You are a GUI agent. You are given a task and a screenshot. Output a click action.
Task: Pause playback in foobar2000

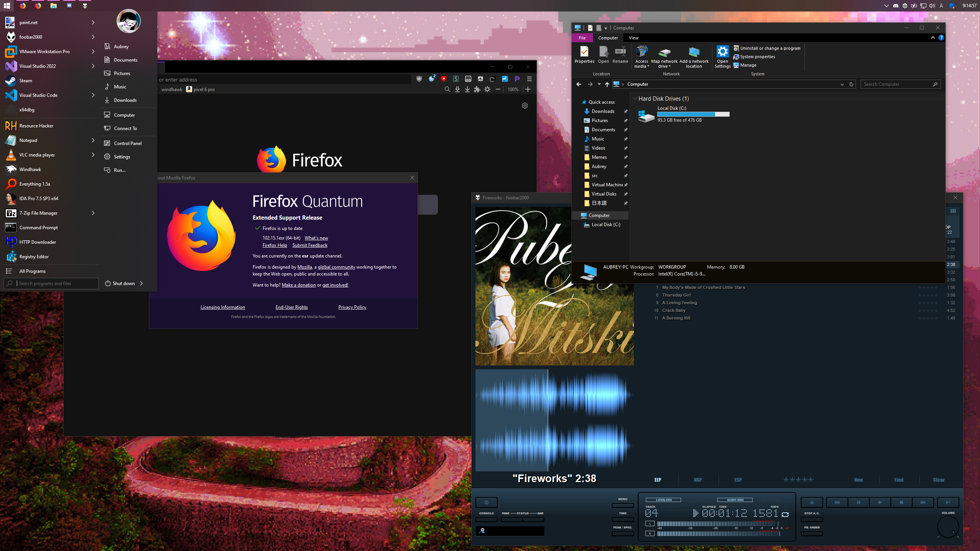tap(858, 502)
